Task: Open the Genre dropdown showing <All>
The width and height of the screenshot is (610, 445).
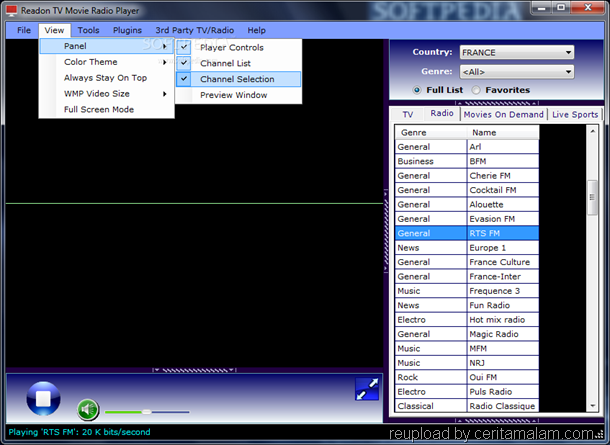Action: 517,72
